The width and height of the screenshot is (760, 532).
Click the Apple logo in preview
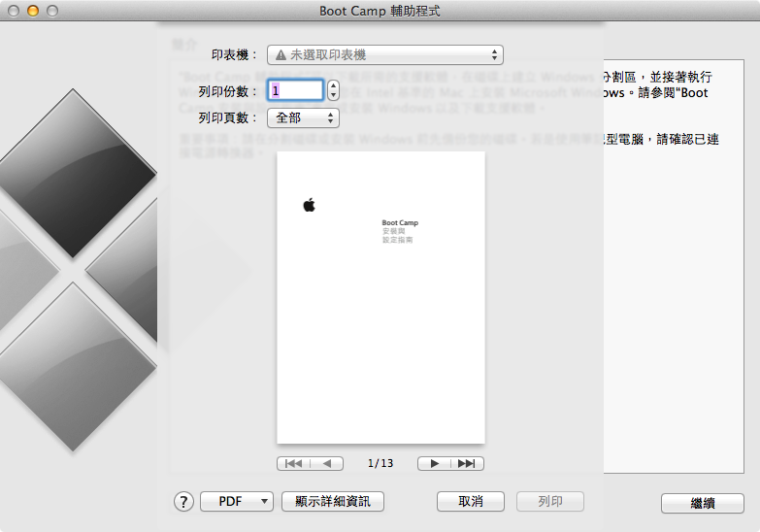tap(309, 205)
